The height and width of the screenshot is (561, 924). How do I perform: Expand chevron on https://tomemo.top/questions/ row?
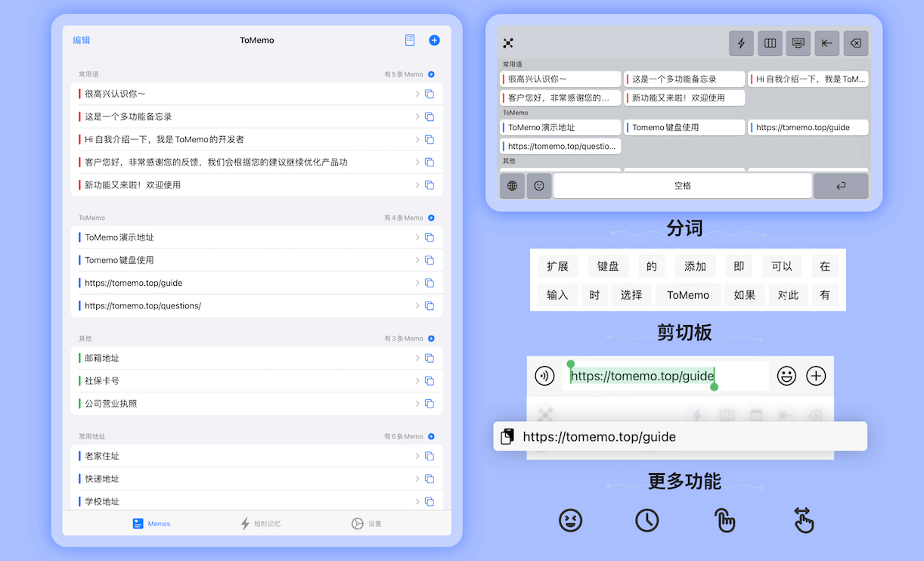point(417,305)
